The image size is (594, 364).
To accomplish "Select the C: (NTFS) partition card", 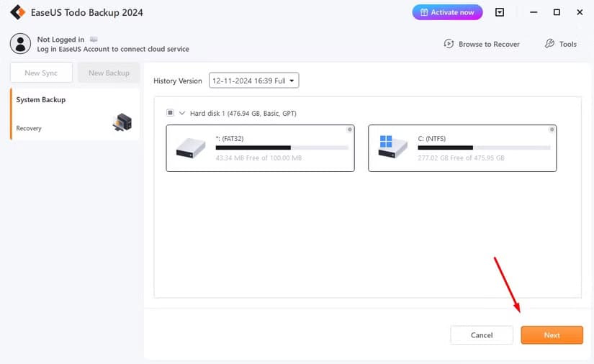I will [462, 148].
